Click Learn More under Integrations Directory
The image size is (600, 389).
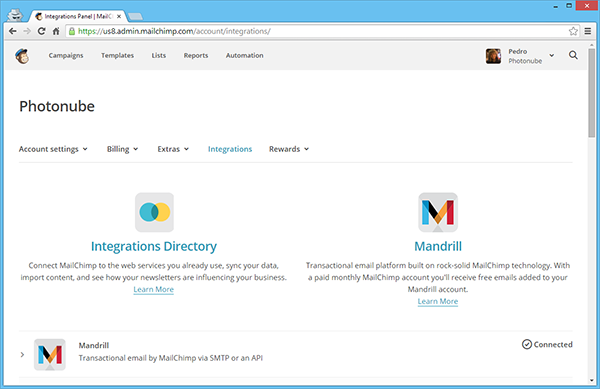coord(153,290)
